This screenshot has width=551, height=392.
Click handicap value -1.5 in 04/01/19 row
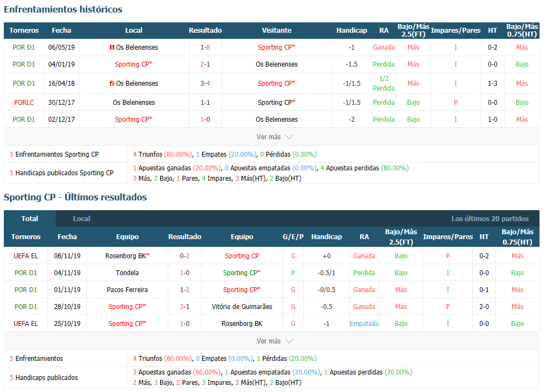coord(351,64)
